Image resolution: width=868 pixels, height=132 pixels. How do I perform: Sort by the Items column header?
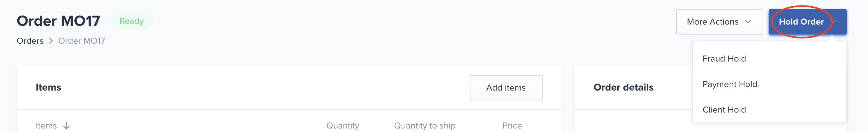point(46,126)
